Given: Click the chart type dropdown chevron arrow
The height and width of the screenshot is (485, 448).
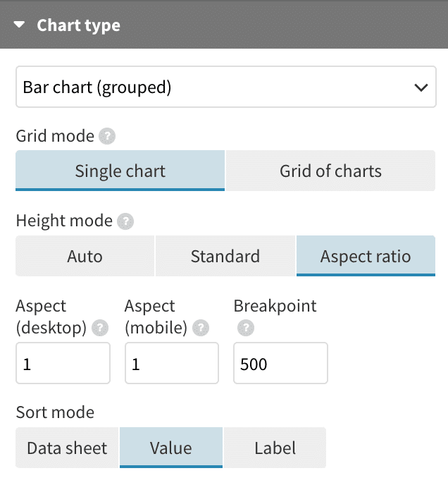Looking at the screenshot, I should click(421, 87).
